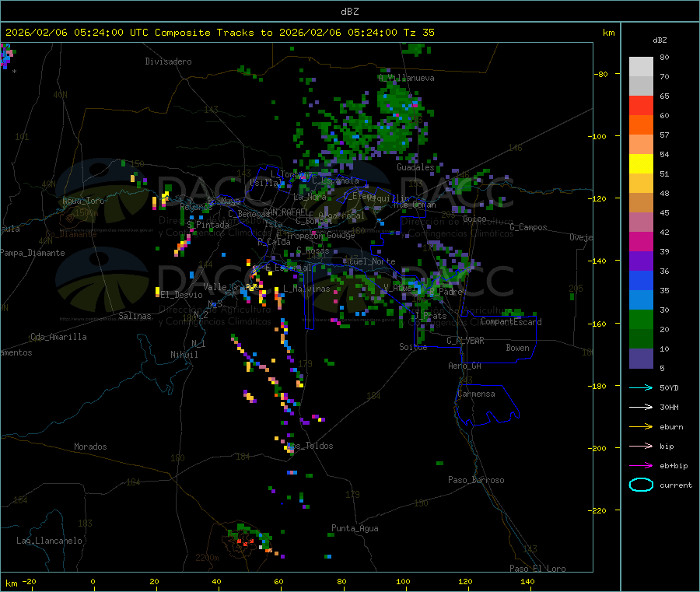Click the Goudge map label

coord(341,235)
